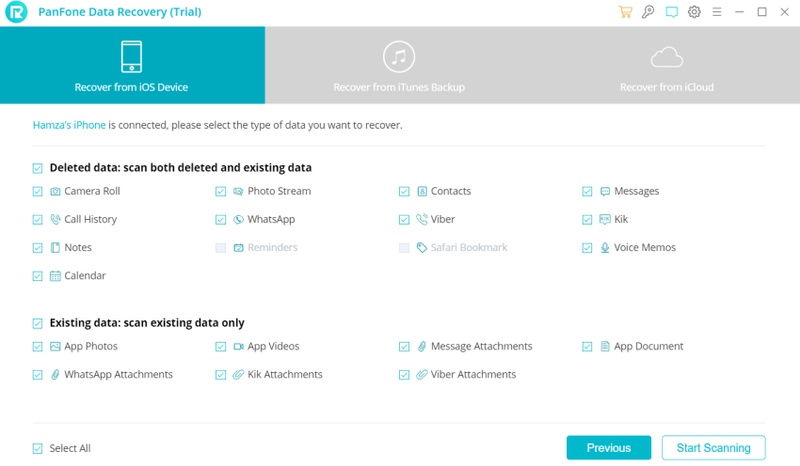
Task: Click the Kik Attachments paperclip icon
Action: (238, 375)
